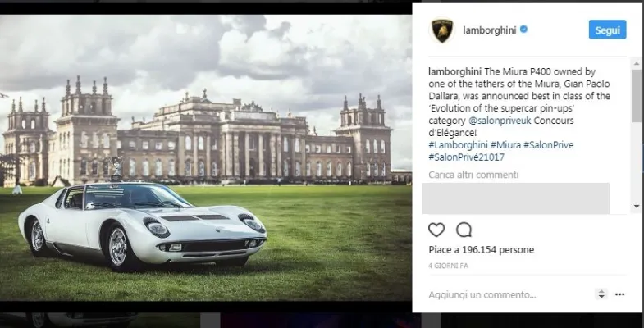The height and width of the screenshot is (328, 644).
Task: View the Piace a 196.154 persone likes
Action: pyautogui.click(x=482, y=249)
